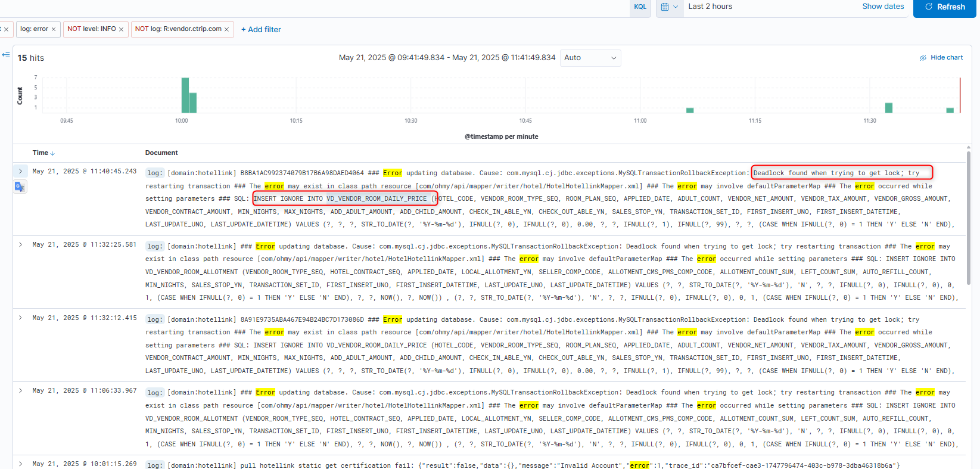Image resolution: width=980 pixels, height=469 pixels.
Task: Delete the 'NOT level: INFO' filter pill
Action: click(x=121, y=29)
